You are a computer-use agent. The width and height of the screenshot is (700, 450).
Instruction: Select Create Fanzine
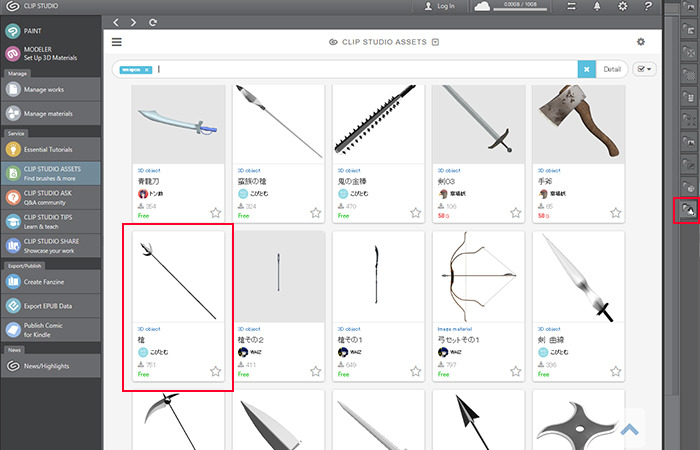tap(50, 282)
